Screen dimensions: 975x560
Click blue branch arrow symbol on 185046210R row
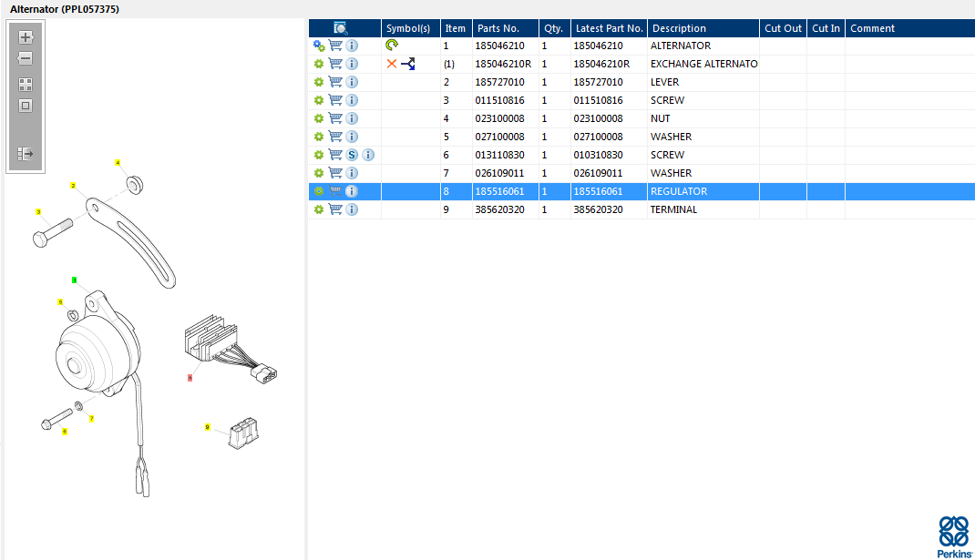pos(408,64)
